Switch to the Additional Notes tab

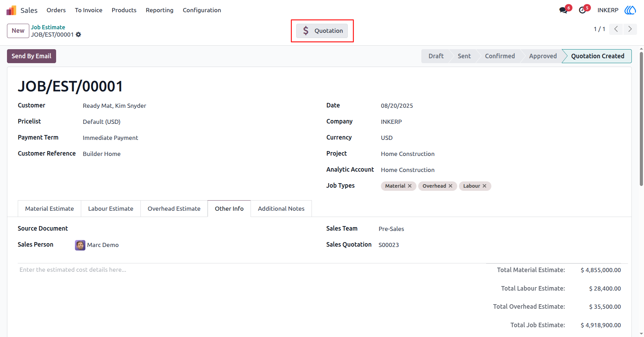pos(281,209)
